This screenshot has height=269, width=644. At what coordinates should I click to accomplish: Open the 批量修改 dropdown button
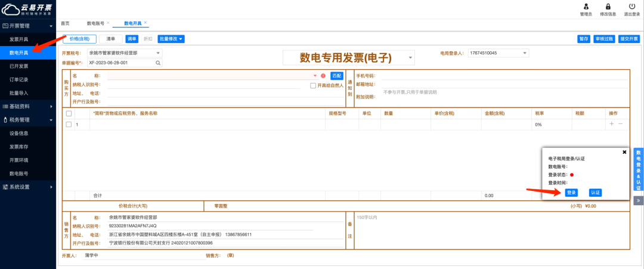click(x=171, y=39)
